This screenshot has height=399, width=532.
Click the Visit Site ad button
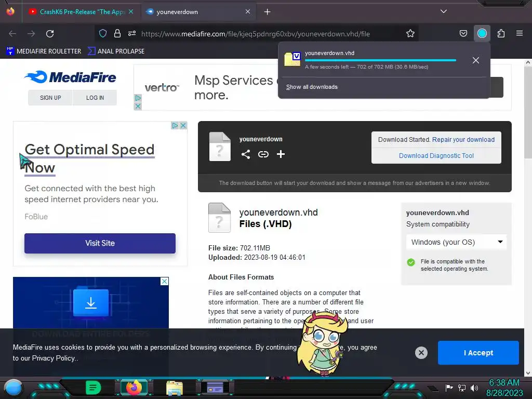coord(100,243)
